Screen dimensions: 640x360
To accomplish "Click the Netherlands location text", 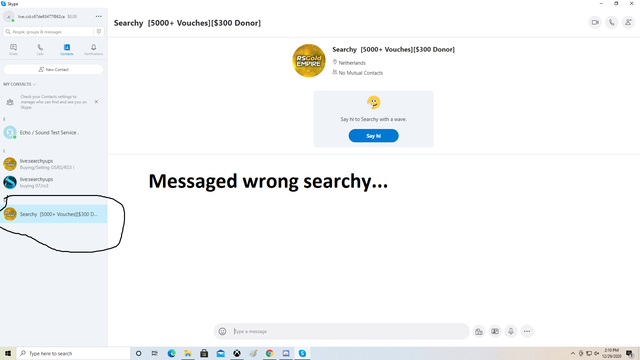I will pyautogui.click(x=352, y=63).
